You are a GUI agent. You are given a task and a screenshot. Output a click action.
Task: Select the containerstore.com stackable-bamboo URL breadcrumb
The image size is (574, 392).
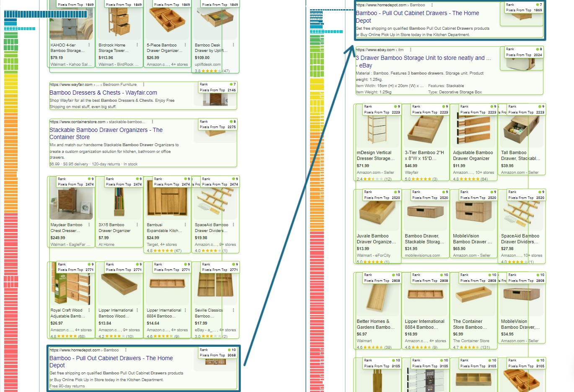pyautogui.click(x=98, y=122)
